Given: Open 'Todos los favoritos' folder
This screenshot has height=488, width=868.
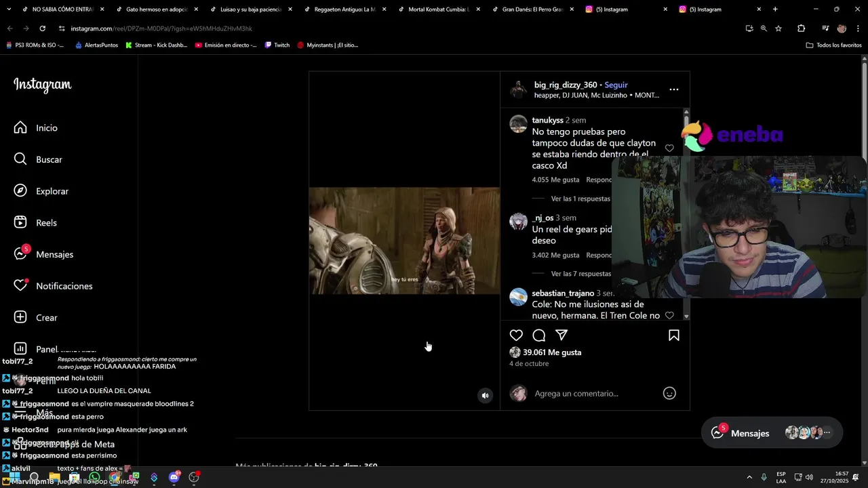Looking at the screenshot, I should pos(833,45).
